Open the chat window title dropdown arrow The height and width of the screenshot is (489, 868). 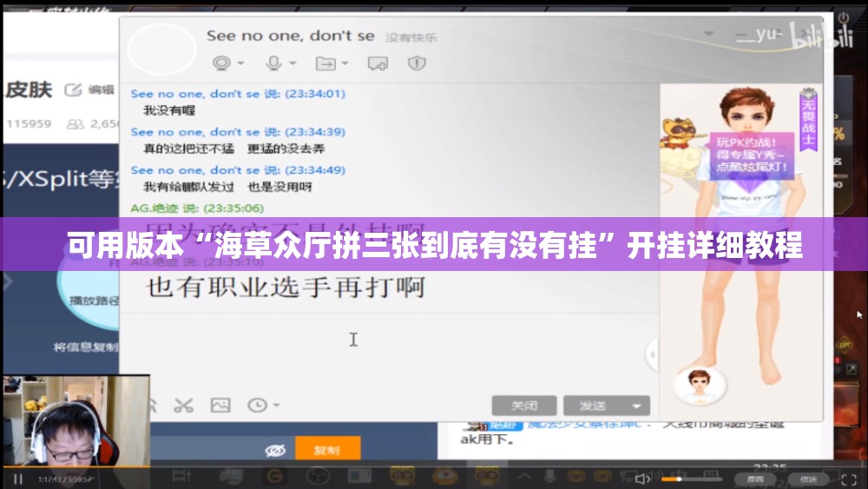pos(708,34)
